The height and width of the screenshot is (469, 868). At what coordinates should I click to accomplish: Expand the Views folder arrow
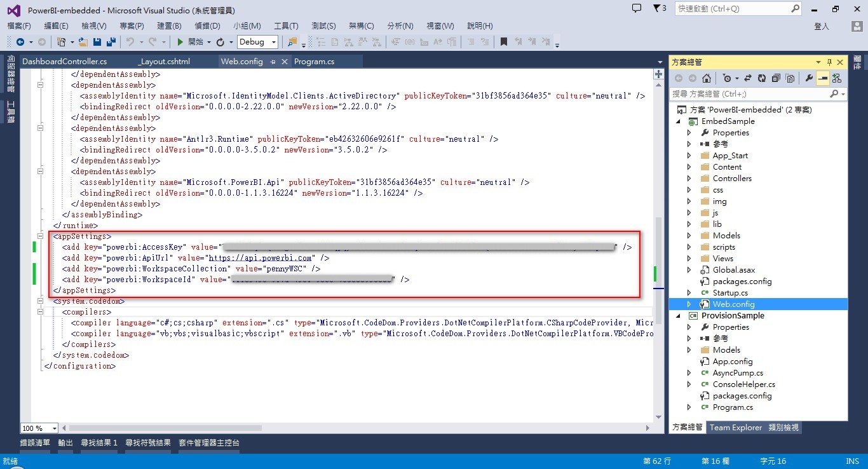[689, 259]
